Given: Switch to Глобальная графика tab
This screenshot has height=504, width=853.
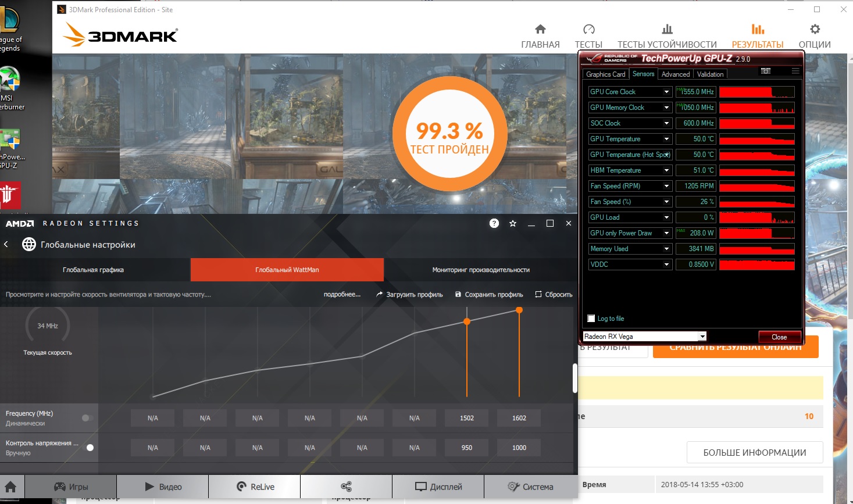Looking at the screenshot, I should tap(94, 270).
